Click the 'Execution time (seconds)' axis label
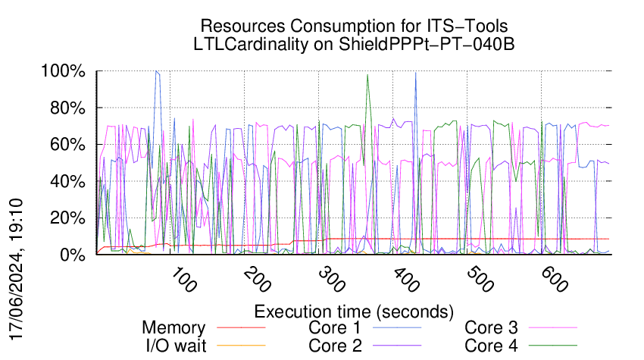The height and width of the screenshot is (360, 644). coord(354,311)
